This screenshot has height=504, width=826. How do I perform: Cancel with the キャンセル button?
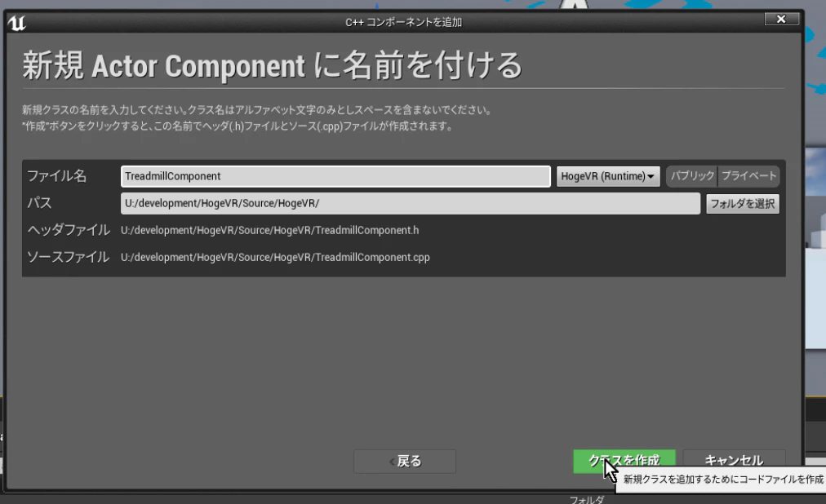[734, 461]
